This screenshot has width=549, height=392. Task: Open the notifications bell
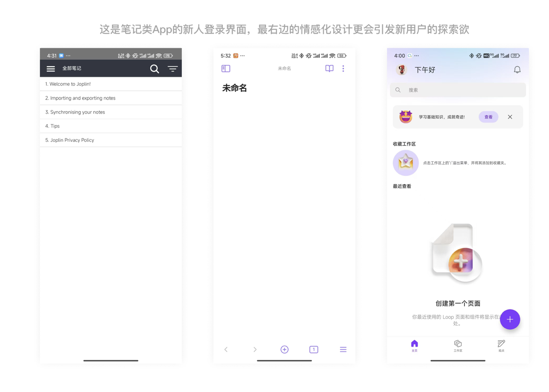pos(517,70)
